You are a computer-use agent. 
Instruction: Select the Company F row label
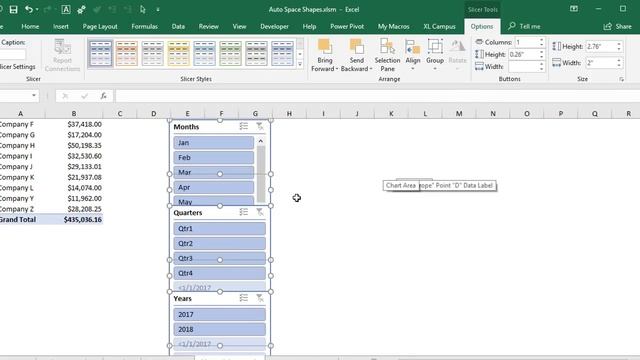(x=17, y=124)
